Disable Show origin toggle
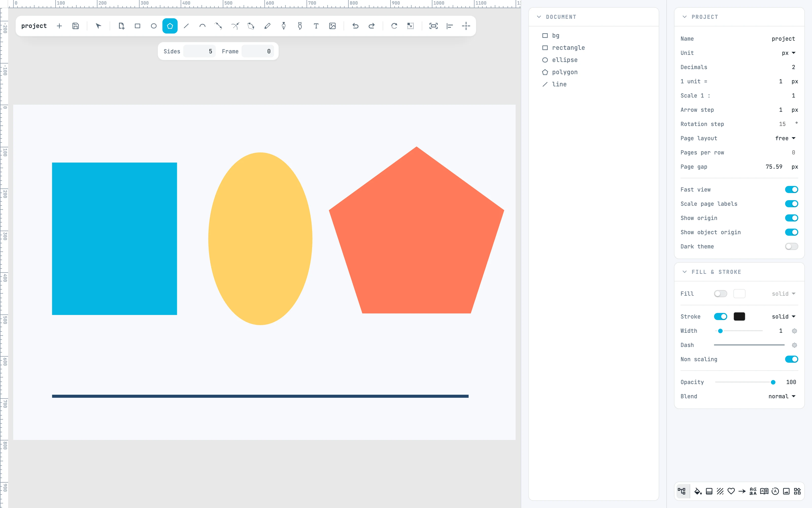 (x=791, y=218)
